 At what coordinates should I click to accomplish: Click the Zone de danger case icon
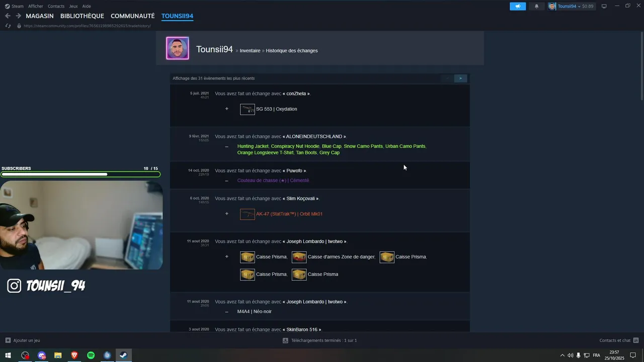click(299, 257)
